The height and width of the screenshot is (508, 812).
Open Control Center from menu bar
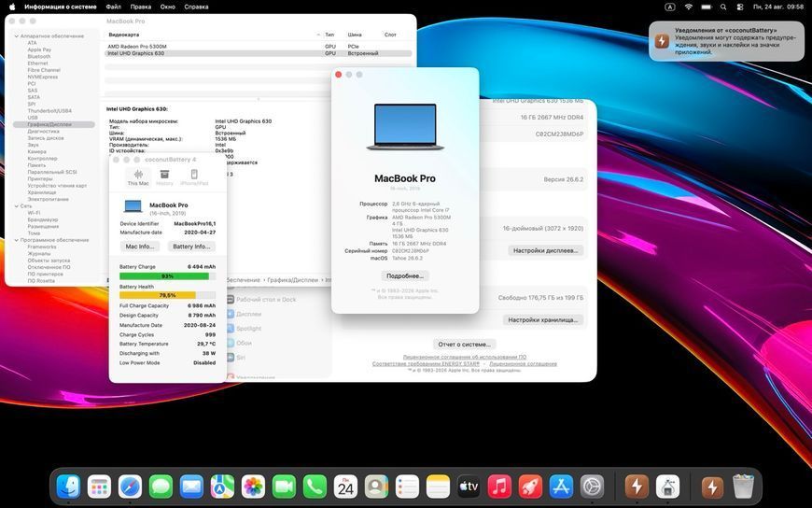click(740, 7)
